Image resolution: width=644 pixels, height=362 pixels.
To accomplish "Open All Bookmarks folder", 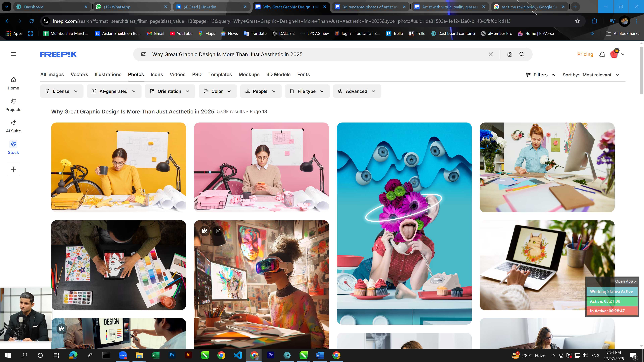I will tap(622, 33).
